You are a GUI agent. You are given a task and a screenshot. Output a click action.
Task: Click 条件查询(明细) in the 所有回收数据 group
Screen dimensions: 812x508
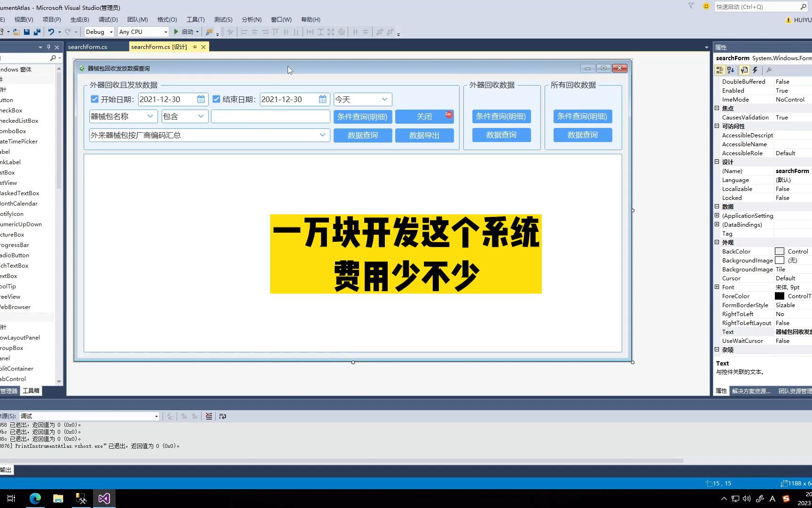[583, 117]
